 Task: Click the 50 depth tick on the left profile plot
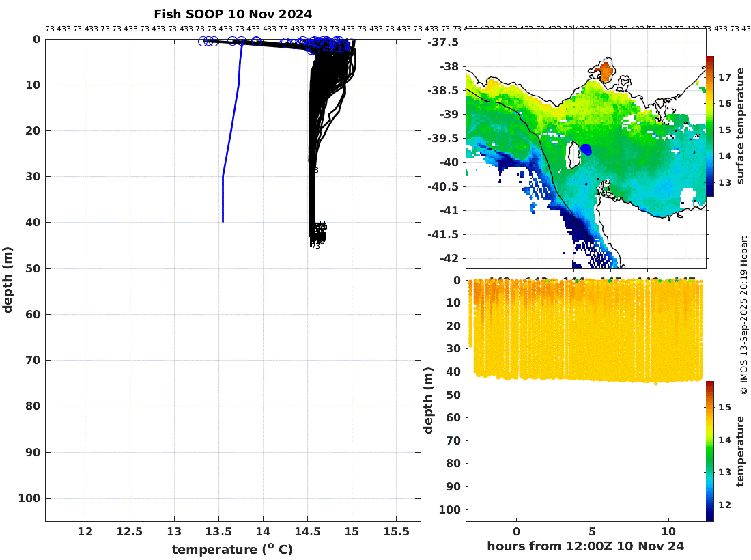tap(33, 269)
